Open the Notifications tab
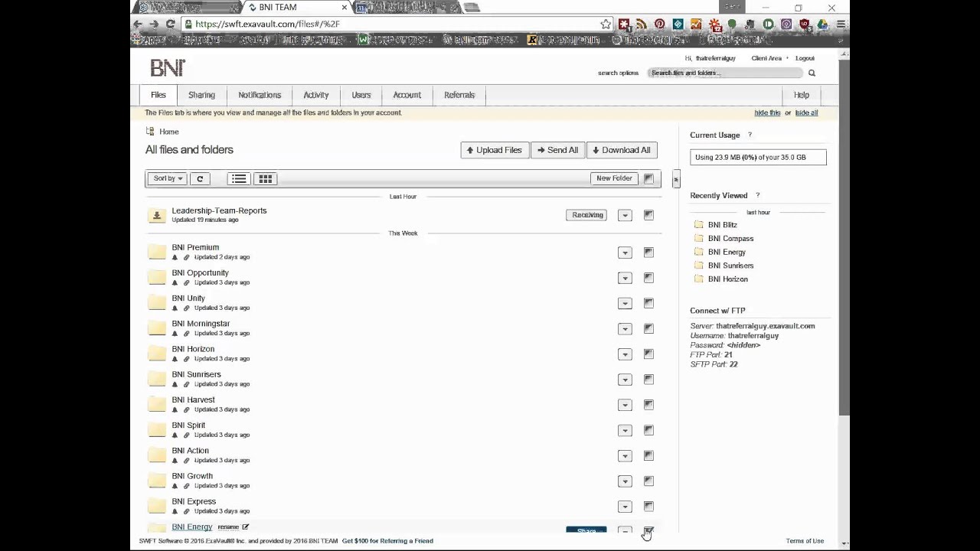The image size is (980, 551). [260, 95]
